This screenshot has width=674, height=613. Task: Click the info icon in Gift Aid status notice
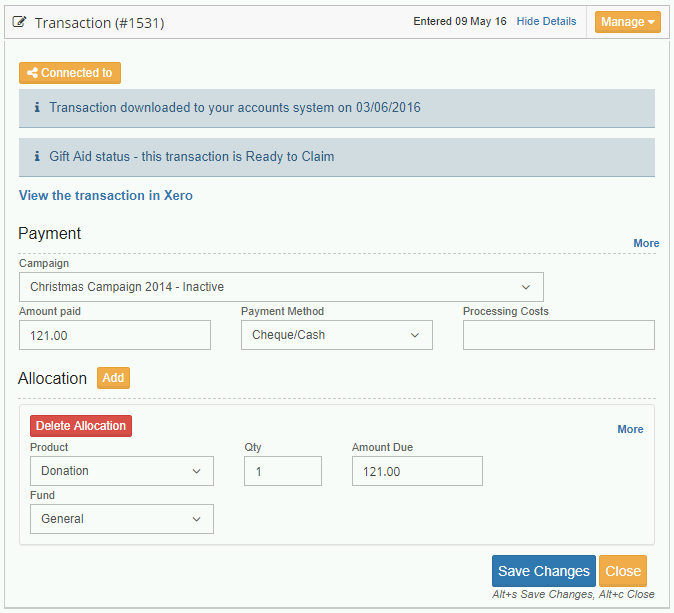coord(37,156)
